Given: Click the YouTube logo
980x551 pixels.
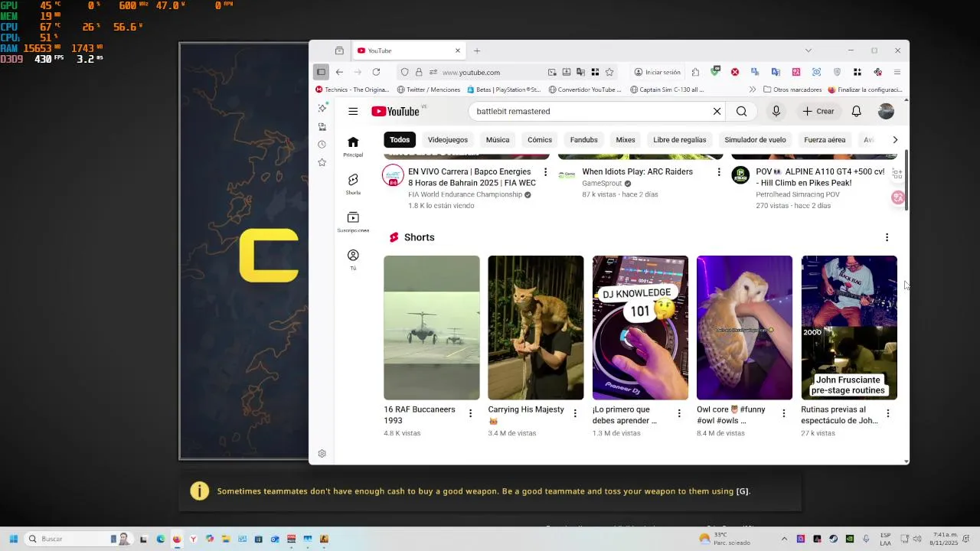Looking at the screenshot, I should pyautogui.click(x=395, y=111).
